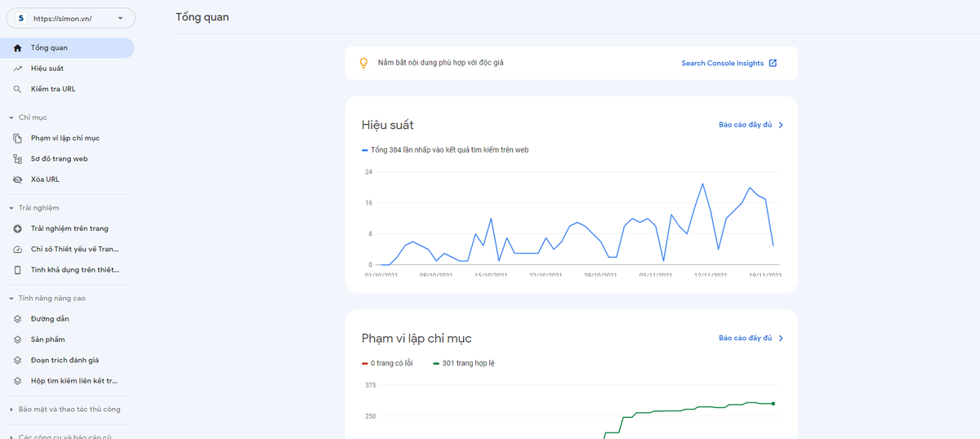The height and width of the screenshot is (439, 980).
Task: Click the chevron arrow in Phạm vi lập chỉ mục card
Action: [x=781, y=338]
